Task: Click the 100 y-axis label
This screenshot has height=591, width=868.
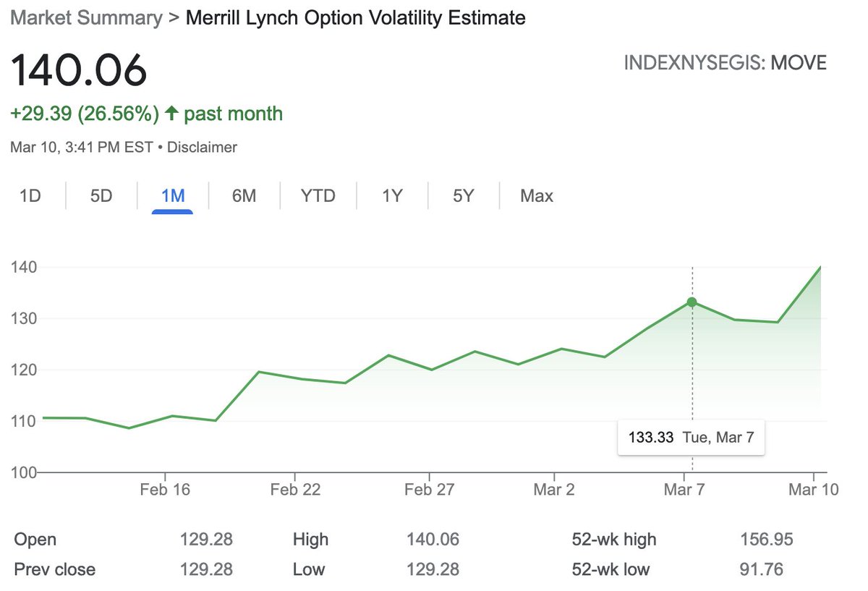Action: pyautogui.click(x=23, y=472)
